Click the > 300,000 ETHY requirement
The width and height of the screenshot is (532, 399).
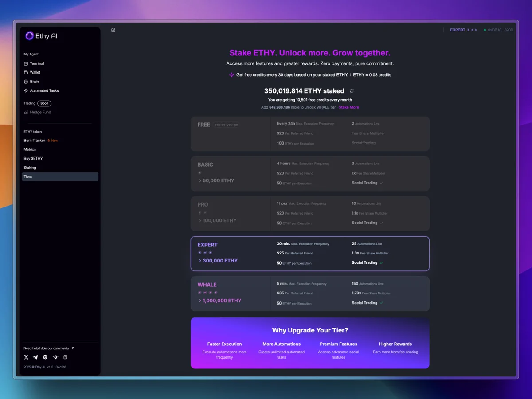coord(218,261)
